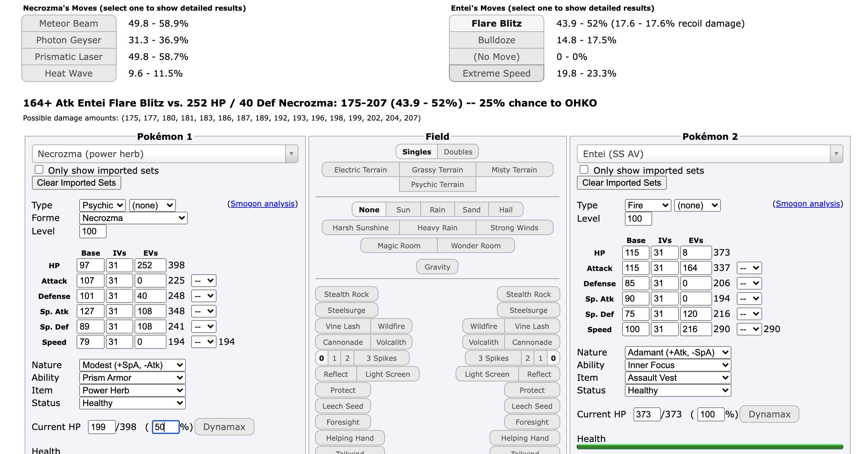
Task: Open Necrozma's Smogon analysis link
Action: tap(262, 204)
